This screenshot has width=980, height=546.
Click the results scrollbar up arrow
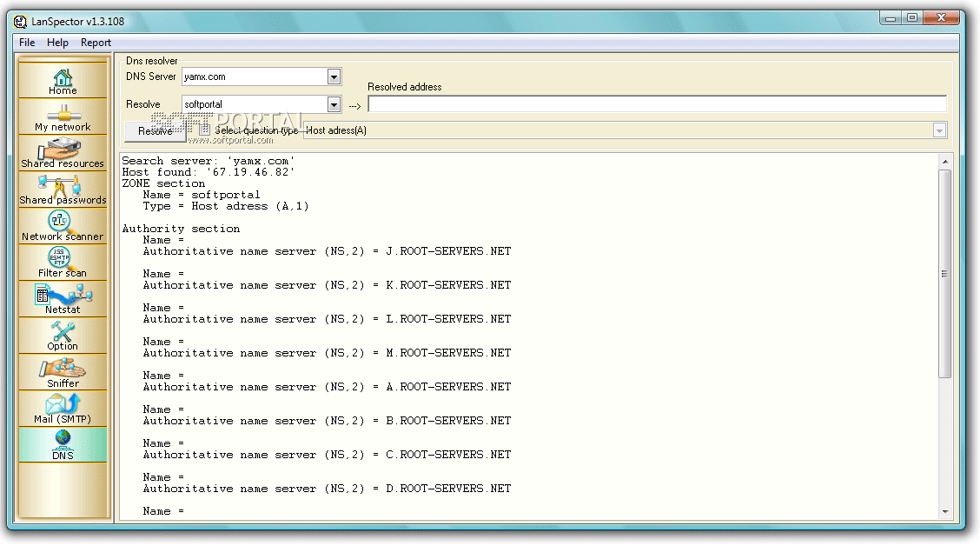pyautogui.click(x=945, y=162)
